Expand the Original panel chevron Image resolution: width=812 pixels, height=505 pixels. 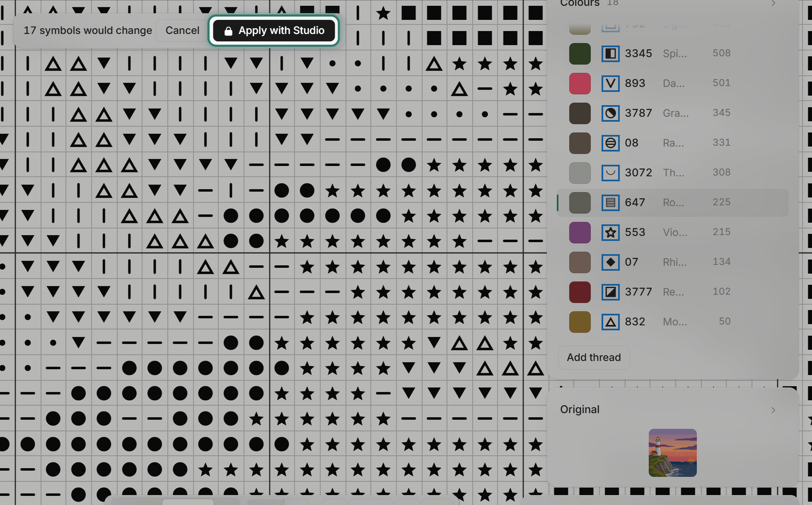773,410
